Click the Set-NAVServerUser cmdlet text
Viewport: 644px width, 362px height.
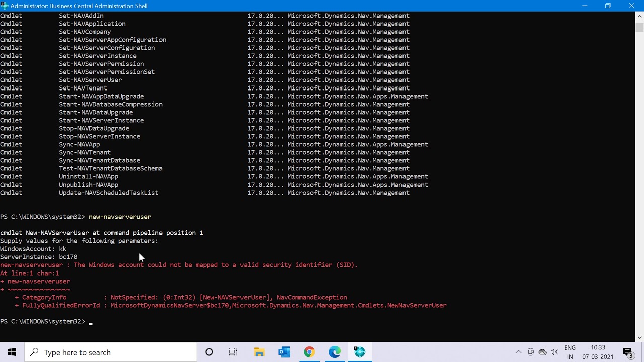pos(90,80)
